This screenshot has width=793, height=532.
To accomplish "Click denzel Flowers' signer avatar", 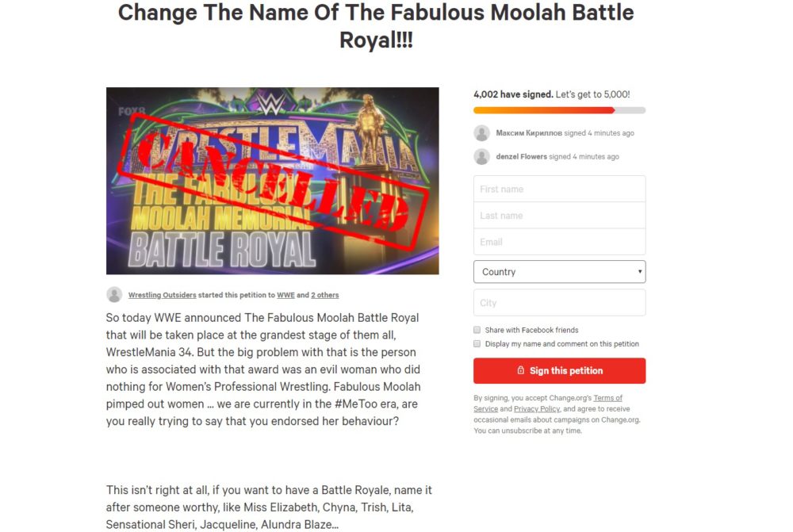I will coord(481,157).
